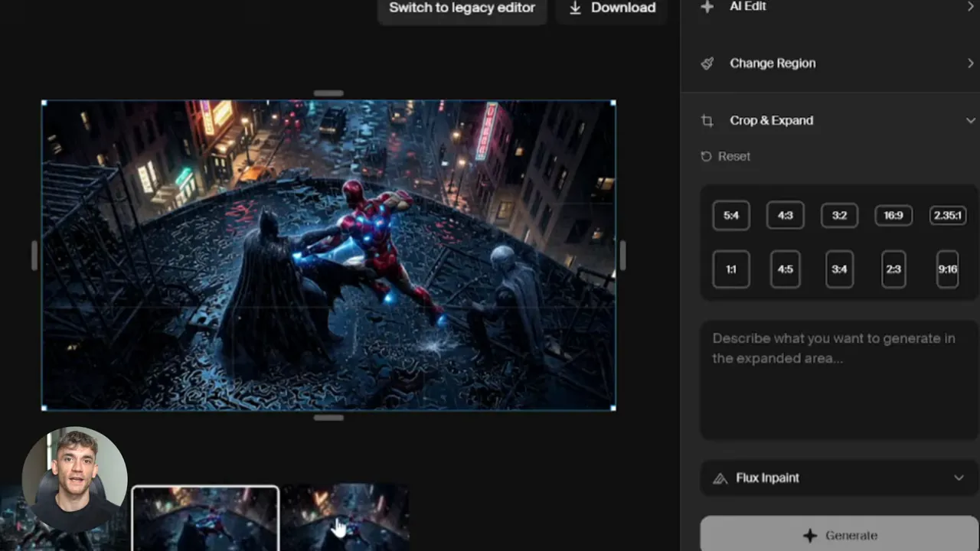Pick the 2.35:1 cinematic ratio

pos(948,215)
